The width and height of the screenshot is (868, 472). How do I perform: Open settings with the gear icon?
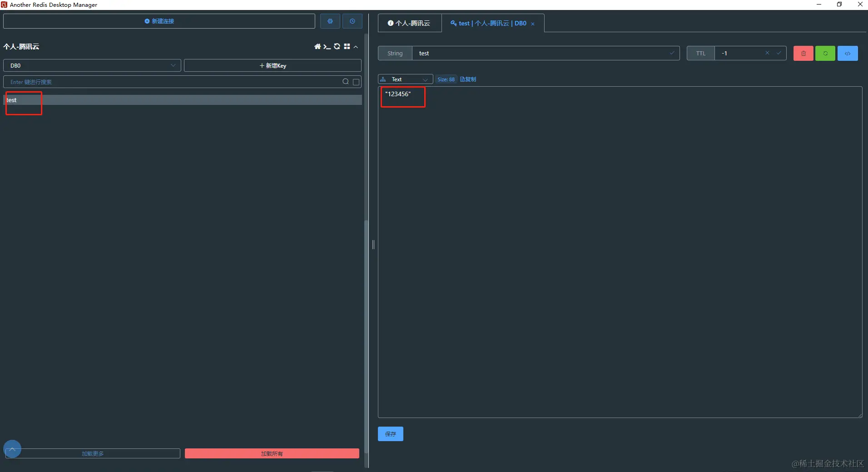click(330, 21)
